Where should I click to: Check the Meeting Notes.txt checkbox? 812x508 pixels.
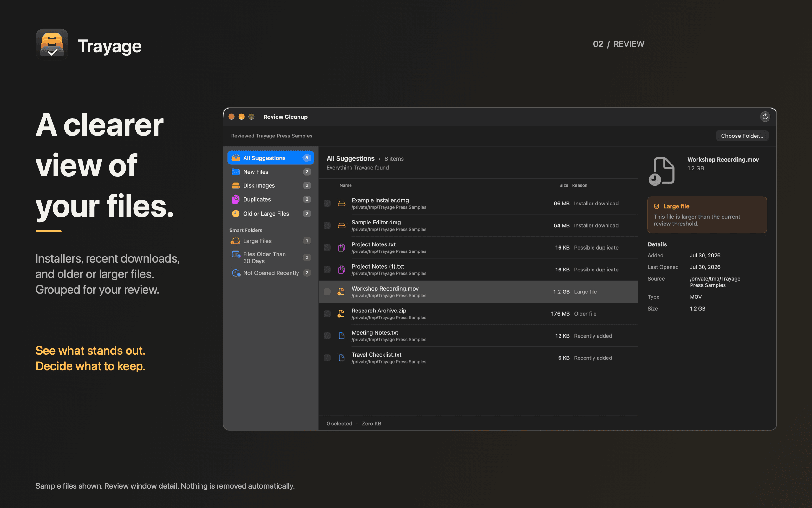coord(327,336)
